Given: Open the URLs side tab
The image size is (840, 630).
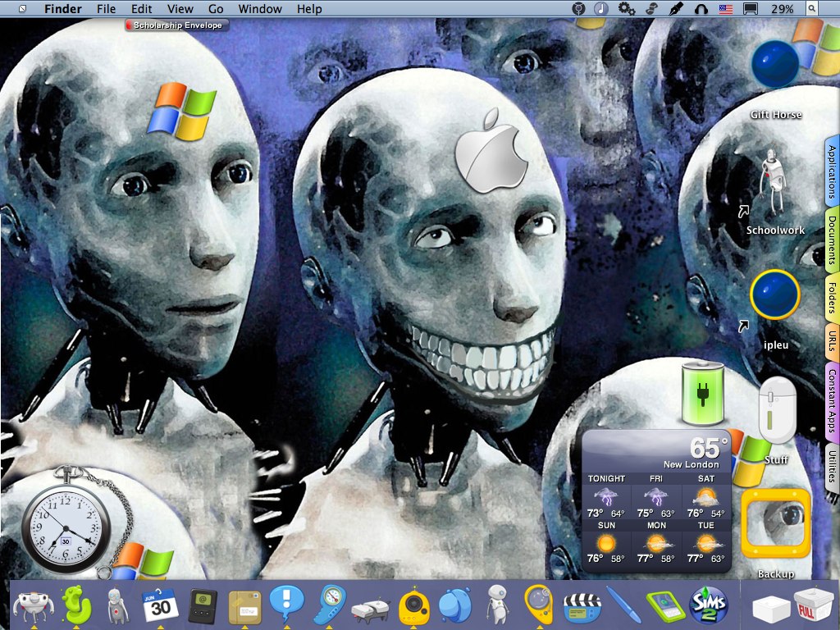Looking at the screenshot, I should click(x=832, y=340).
